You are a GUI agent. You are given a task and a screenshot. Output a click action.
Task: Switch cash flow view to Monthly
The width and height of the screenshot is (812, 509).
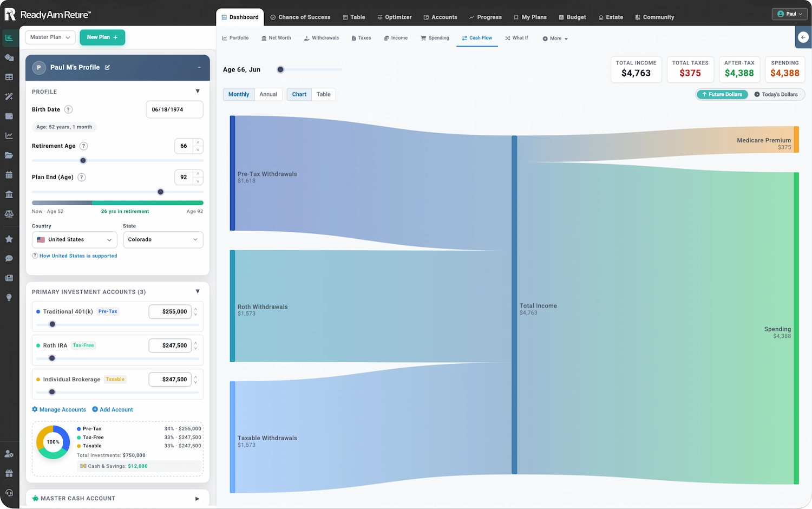point(239,94)
